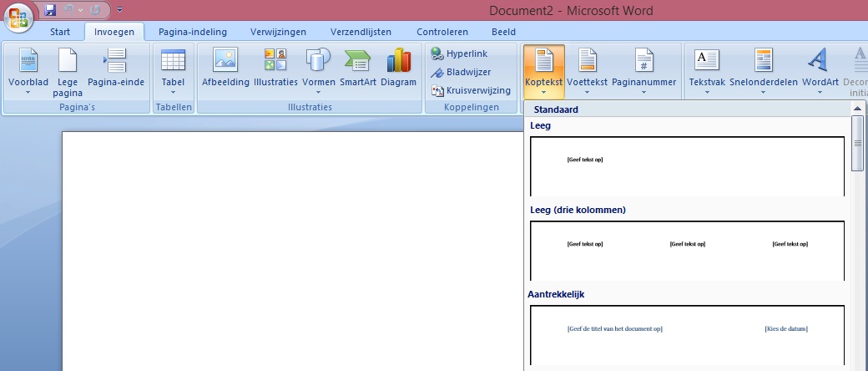Expand the Paginanummer dropdown arrow

coord(643,93)
